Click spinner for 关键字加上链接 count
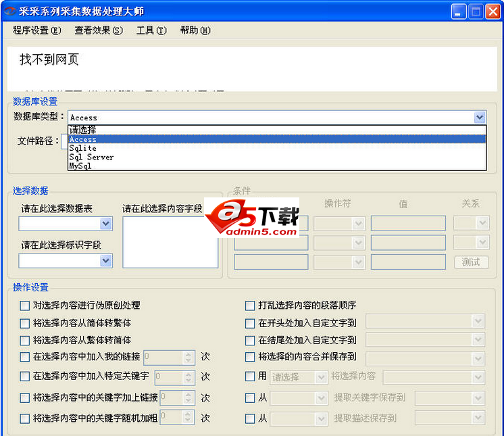This screenshot has height=436, width=504. click(188, 397)
